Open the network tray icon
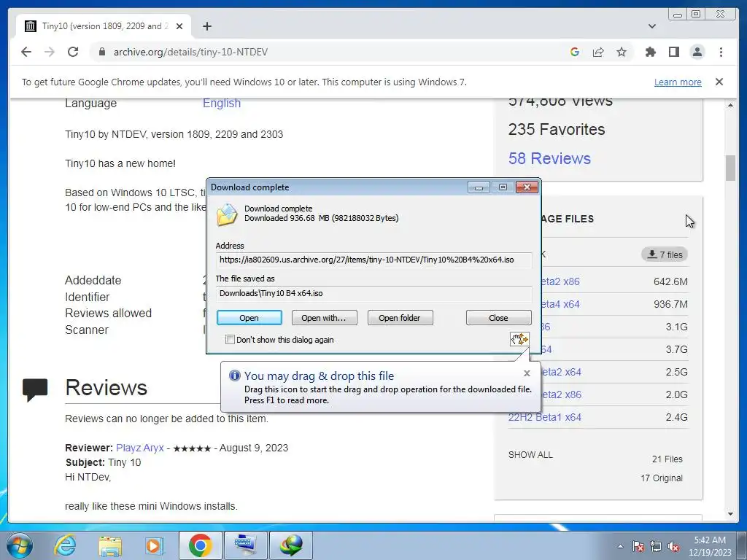747x560 pixels. click(x=656, y=546)
